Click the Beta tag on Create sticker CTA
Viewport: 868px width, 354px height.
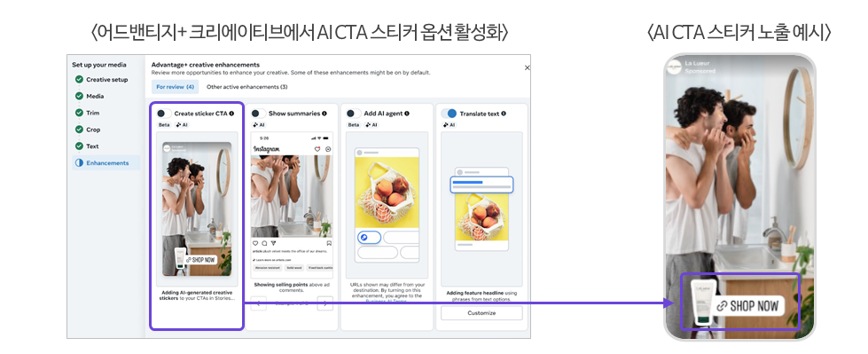pyautogui.click(x=164, y=125)
